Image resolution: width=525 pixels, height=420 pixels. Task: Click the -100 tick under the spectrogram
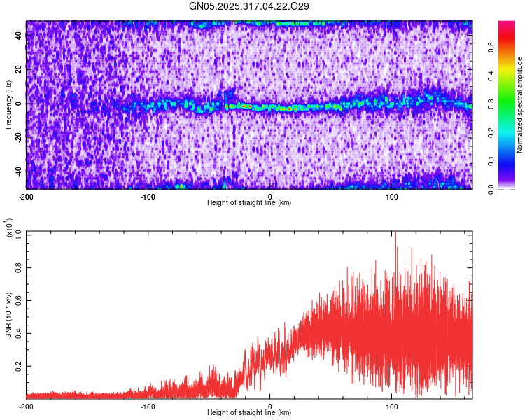(148, 196)
